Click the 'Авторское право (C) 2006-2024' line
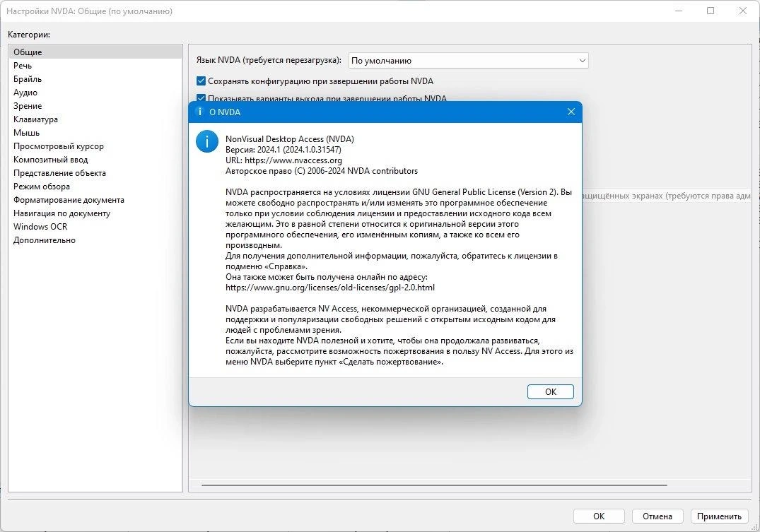 322,171
